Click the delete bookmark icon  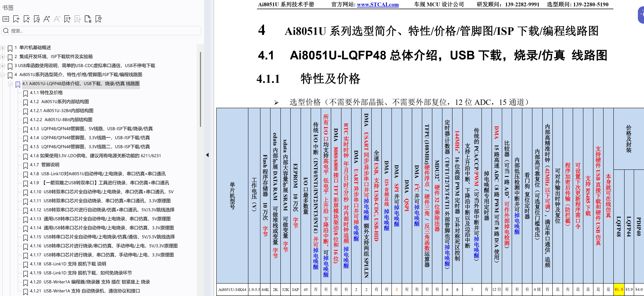(26, 19)
